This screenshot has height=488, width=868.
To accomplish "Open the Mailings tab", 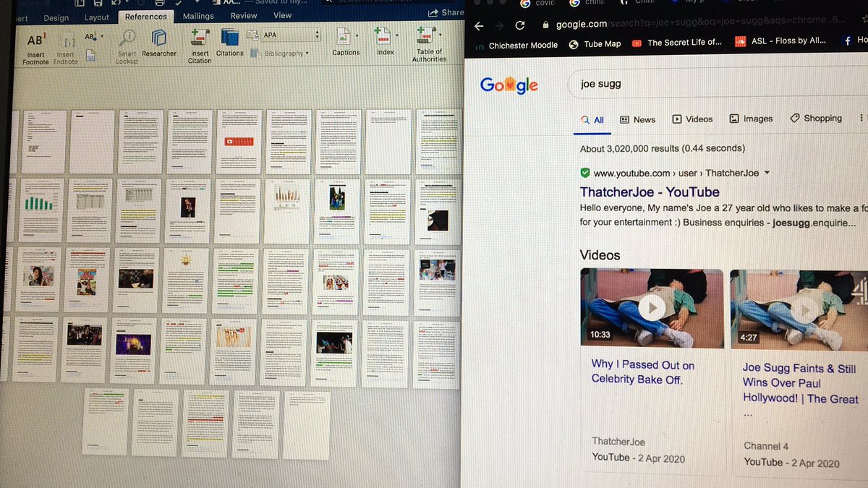I will tap(198, 16).
